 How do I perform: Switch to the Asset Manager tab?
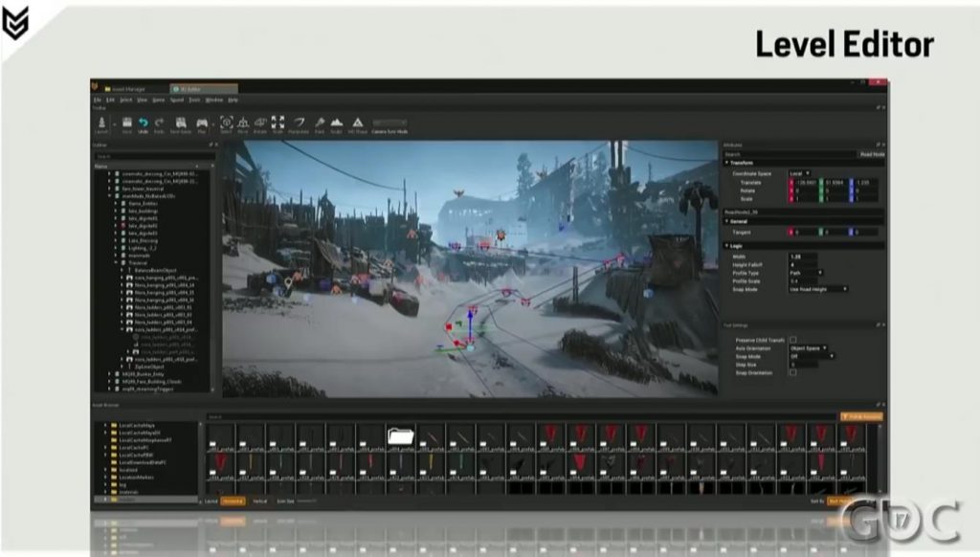(129, 89)
